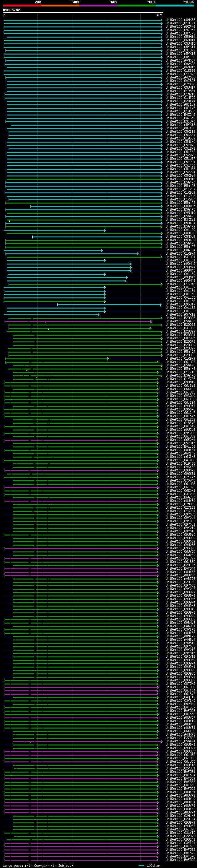Click label UniRef100_A8UY74
Screen dimensions: 197x868
pos(180,812)
